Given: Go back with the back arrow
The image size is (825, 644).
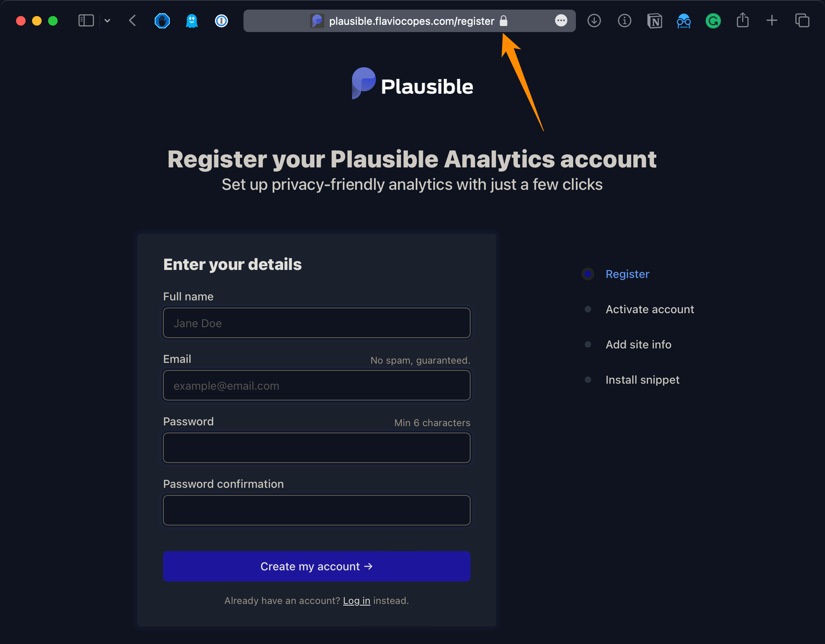Looking at the screenshot, I should tap(133, 20).
